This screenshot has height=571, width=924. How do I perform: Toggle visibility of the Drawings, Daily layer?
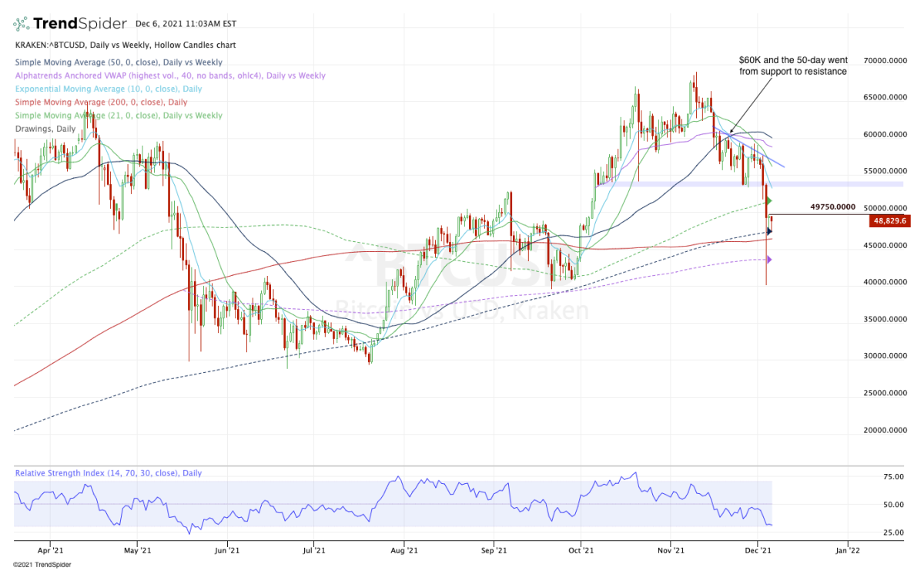click(x=45, y=129)
